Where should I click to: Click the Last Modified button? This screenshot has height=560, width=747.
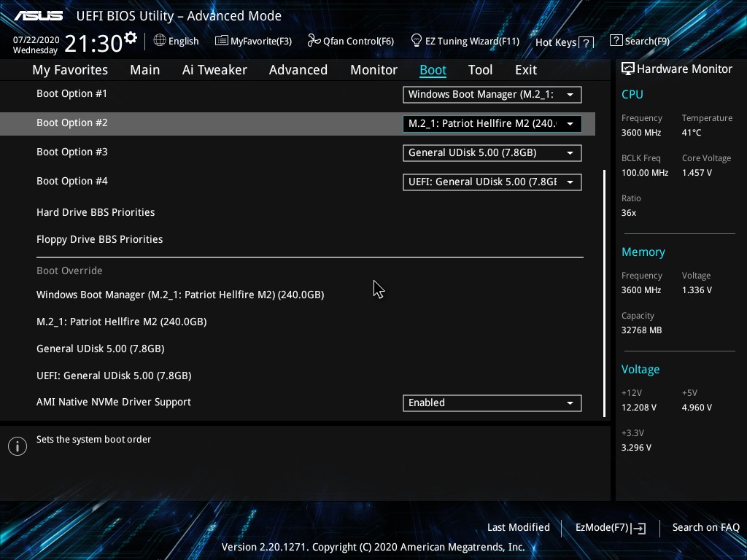click(518, 527)
